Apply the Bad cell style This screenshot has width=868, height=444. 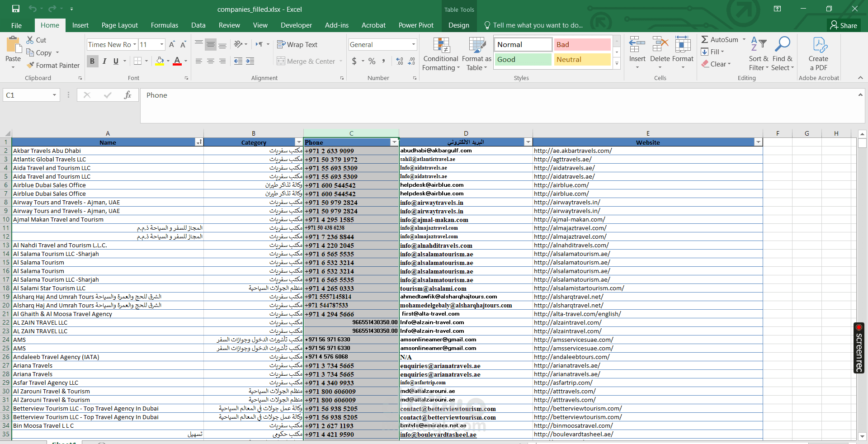[x=582, y=44]
